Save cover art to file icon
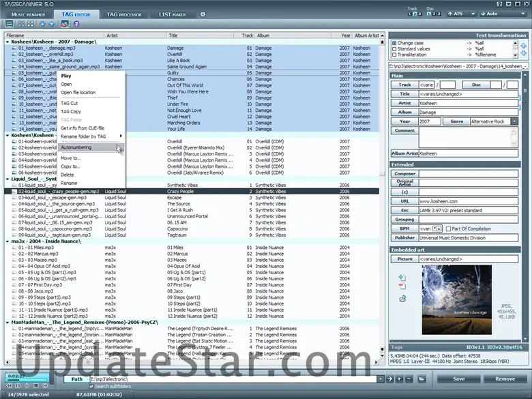Screen dimensions: 532x399 tap(402, 299)
